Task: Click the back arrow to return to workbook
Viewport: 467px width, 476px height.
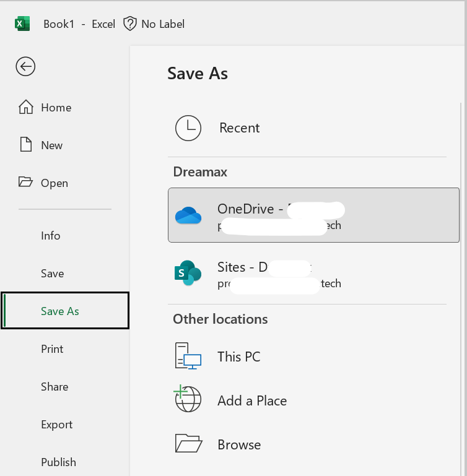Action: [25, 66]
